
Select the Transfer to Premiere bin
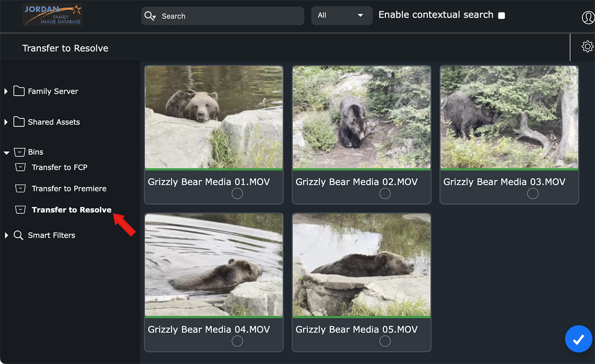coord(69,189)
